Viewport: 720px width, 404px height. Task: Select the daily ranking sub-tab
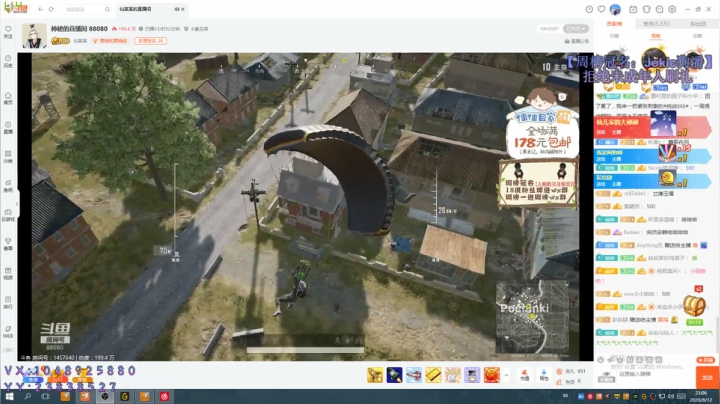[614, 35]
